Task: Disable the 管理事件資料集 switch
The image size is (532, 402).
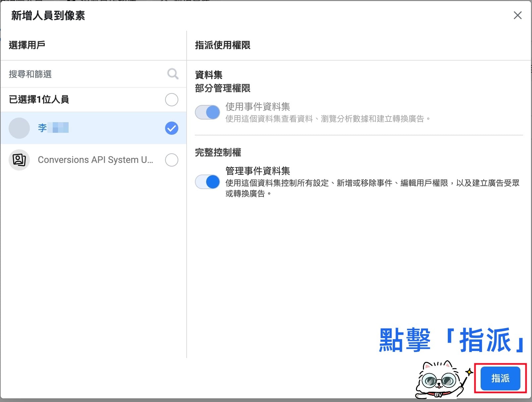Action: click(x=207, y=182)
